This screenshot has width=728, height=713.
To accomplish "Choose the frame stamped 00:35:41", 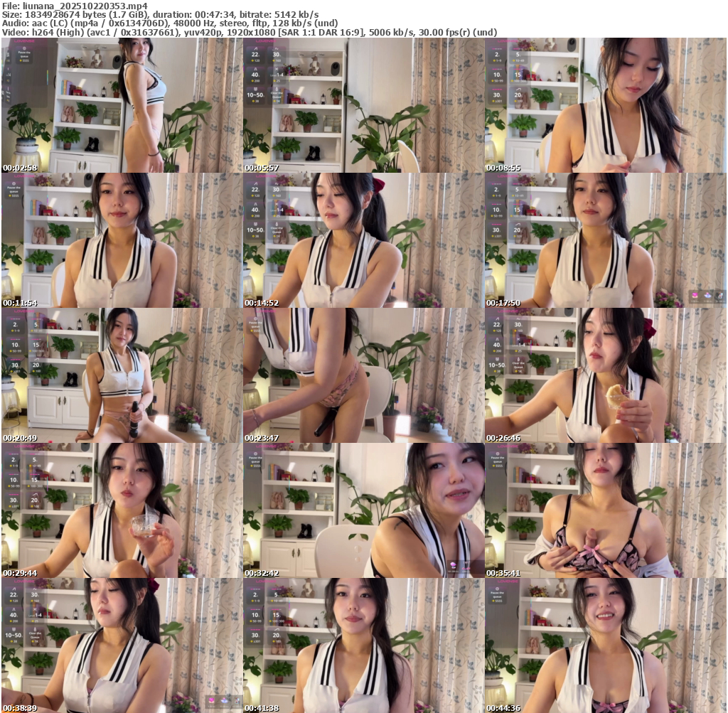I will point(606,510).
